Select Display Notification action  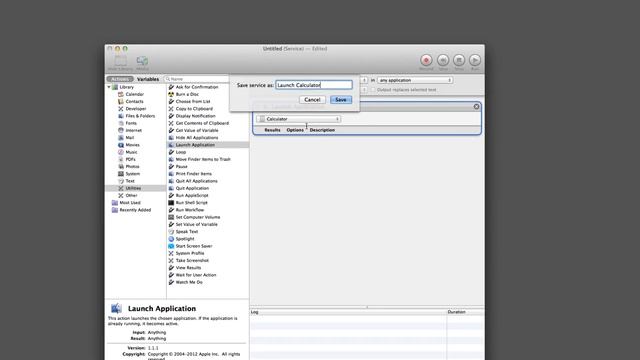(196, 116)
